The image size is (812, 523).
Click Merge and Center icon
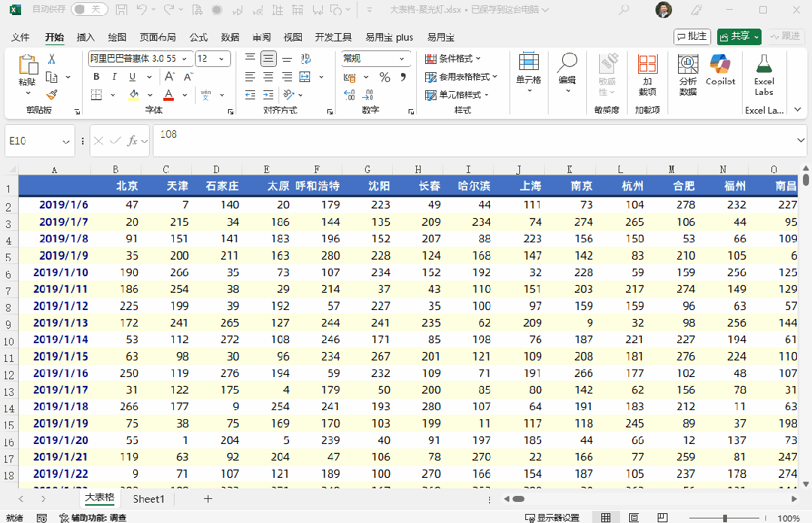(305, 77)
